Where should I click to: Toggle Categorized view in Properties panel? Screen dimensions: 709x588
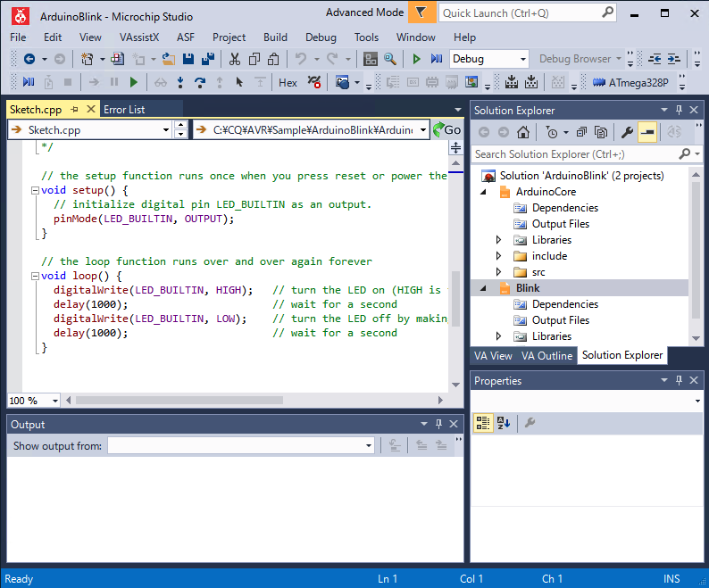click(x=482, y=423)
